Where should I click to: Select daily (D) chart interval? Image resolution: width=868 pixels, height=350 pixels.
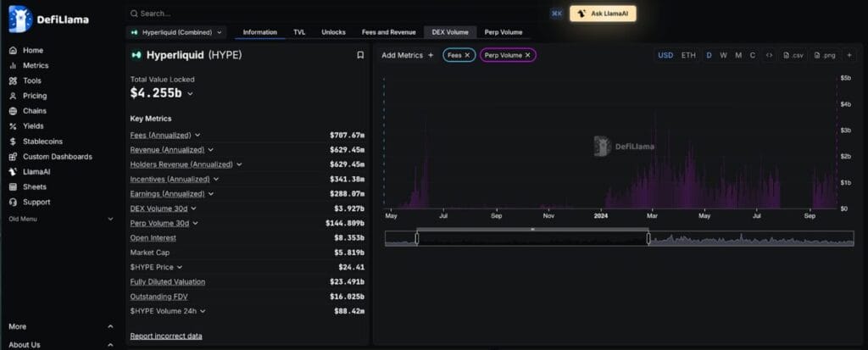709,55
